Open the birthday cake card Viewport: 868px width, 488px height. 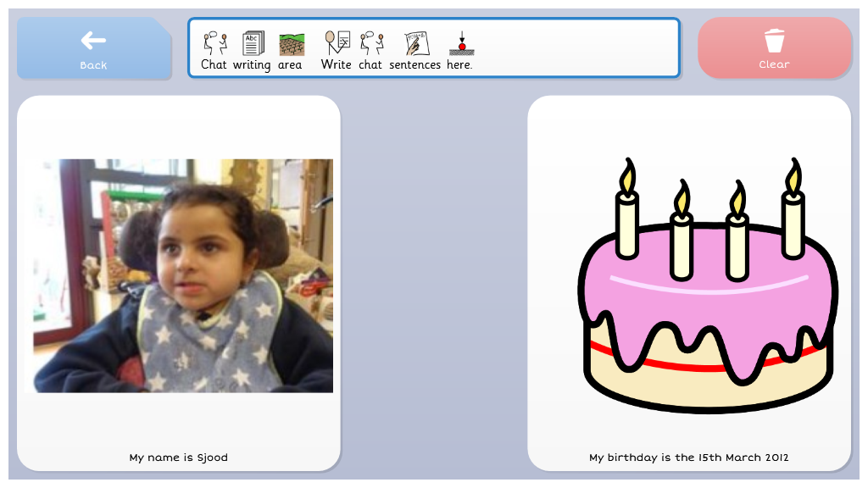(689, 283)
